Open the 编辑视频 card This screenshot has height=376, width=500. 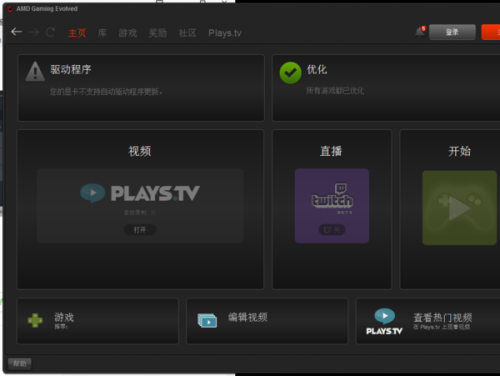[x=267, y=321]
